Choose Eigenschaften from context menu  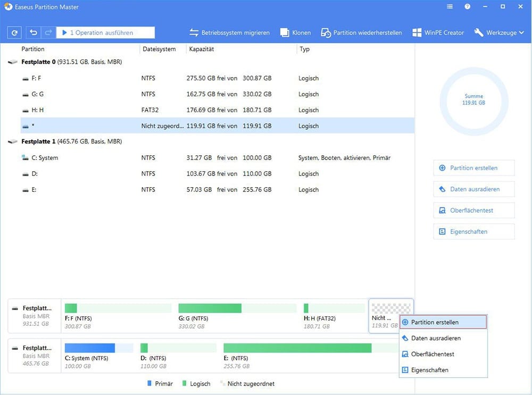point(444,370)
